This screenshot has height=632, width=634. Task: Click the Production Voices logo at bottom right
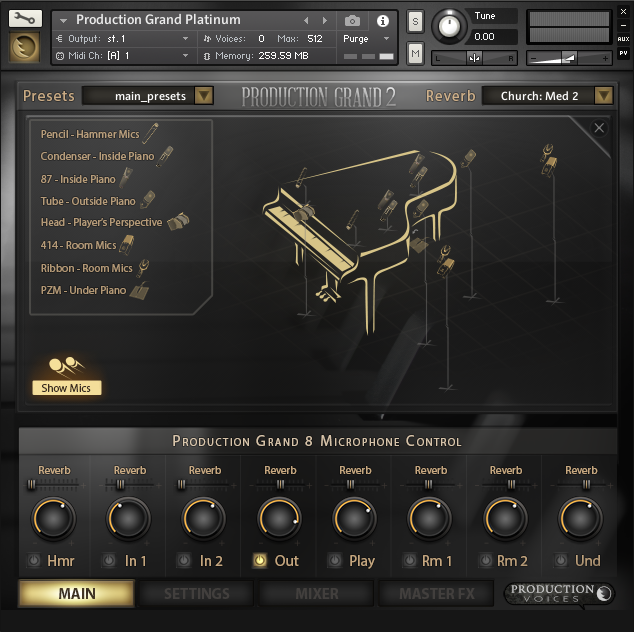[558, 594]
